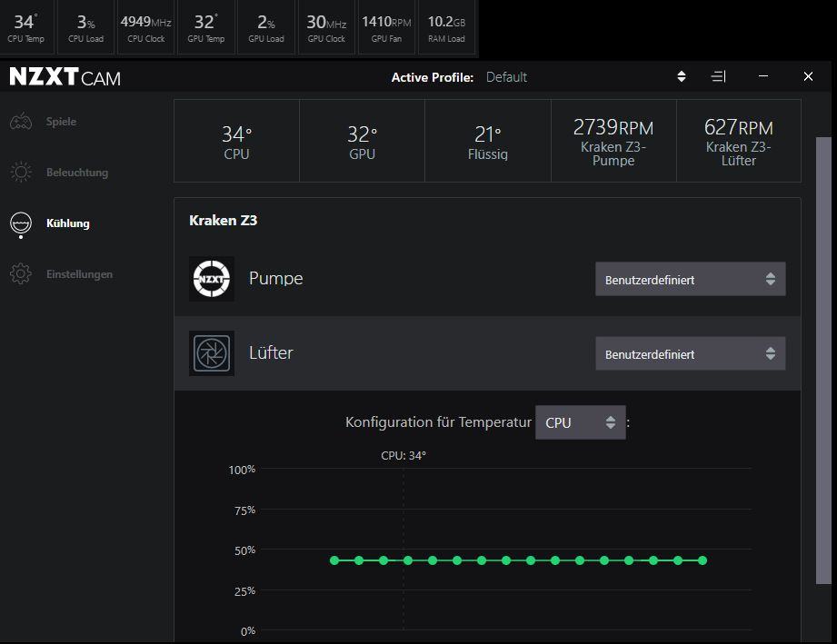Click the CPU Temp overlay widget

coord(25,28)
